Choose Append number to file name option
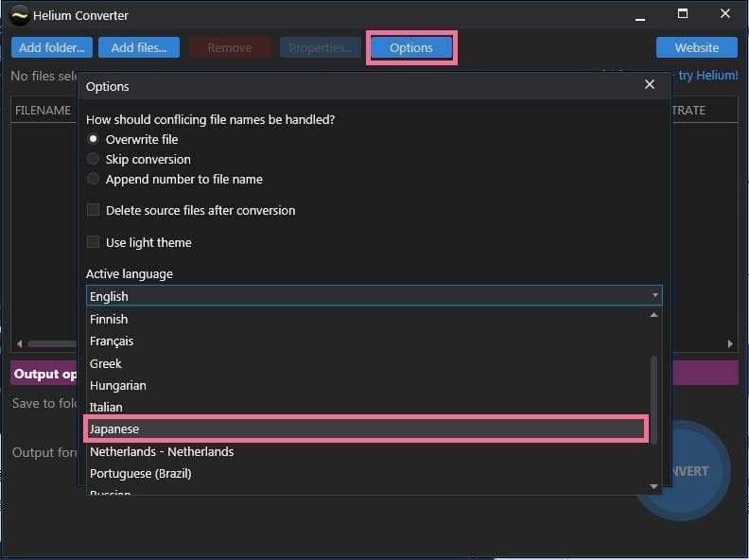749x560 pixels. pyautogui.click(x=93, y=179)
